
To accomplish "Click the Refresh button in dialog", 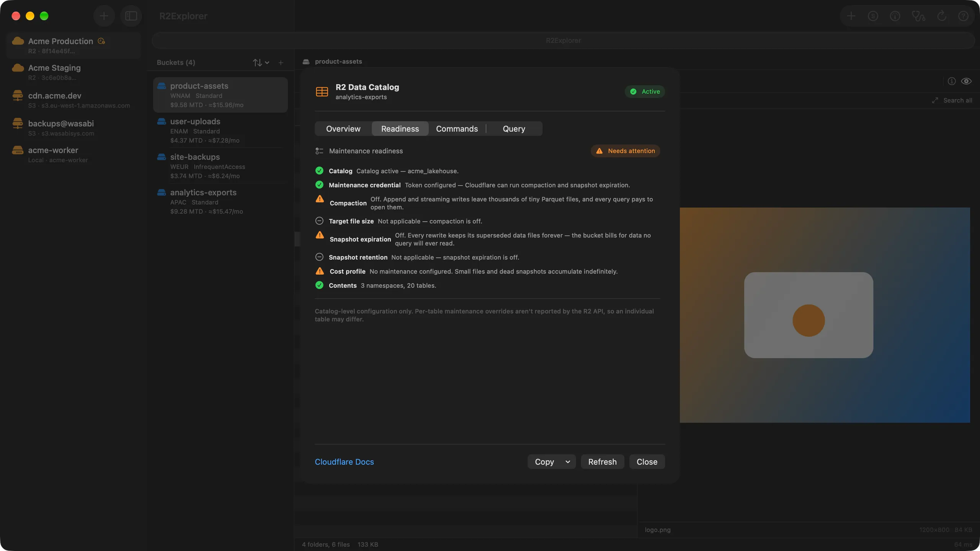I will (602, 462).
